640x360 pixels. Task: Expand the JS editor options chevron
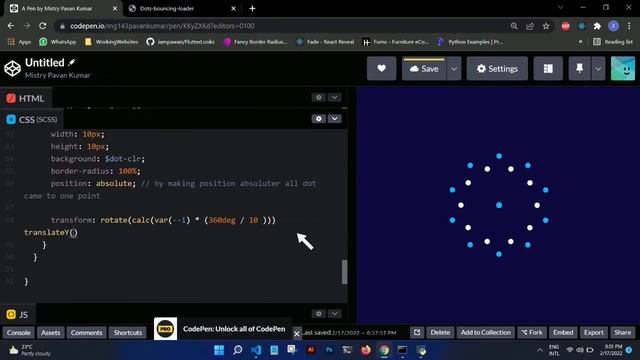pyautogui.click(x=334, y=313)
